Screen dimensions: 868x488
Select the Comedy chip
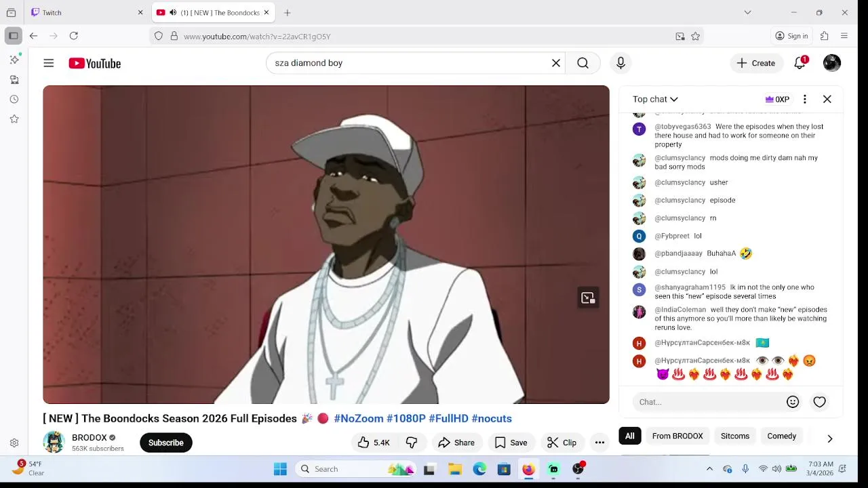782,436
